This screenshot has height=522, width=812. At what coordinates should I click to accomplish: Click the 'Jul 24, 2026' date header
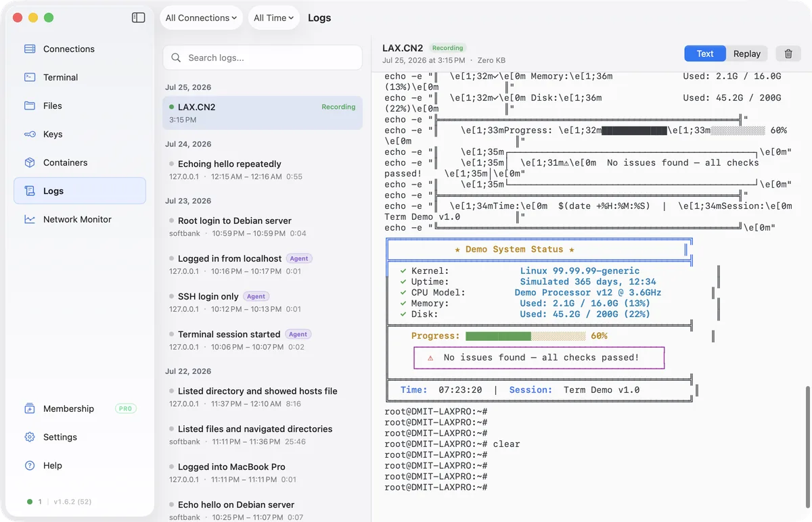tap(188, 144)
